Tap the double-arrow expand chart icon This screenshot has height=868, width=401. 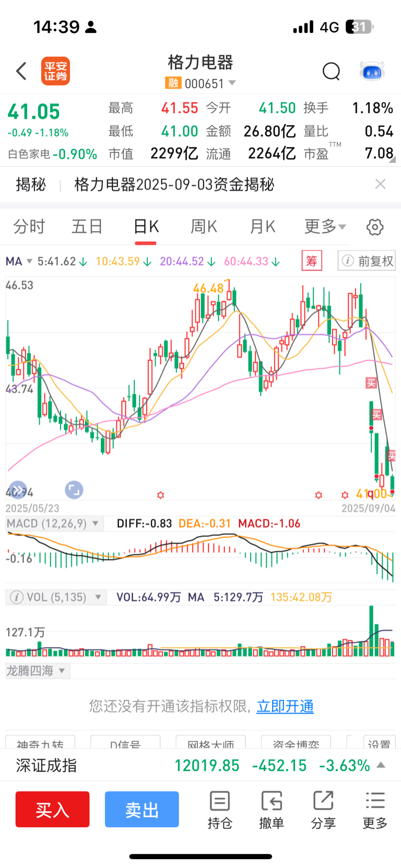click(17, 490)
